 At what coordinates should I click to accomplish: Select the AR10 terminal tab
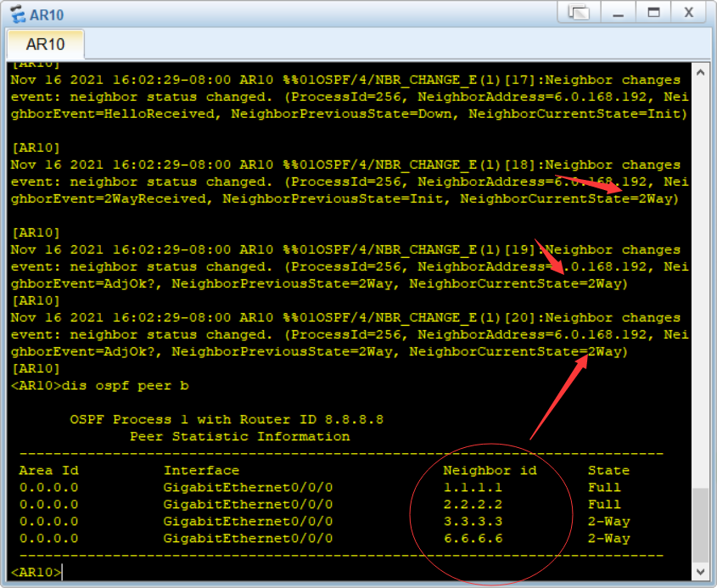pyautogui.click(x=45, y=44)
